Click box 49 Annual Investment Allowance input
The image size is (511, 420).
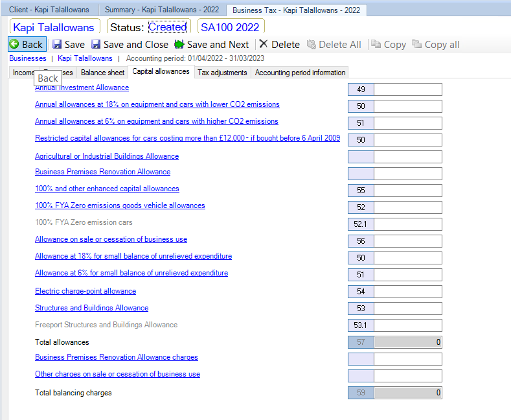pos(408,89)
